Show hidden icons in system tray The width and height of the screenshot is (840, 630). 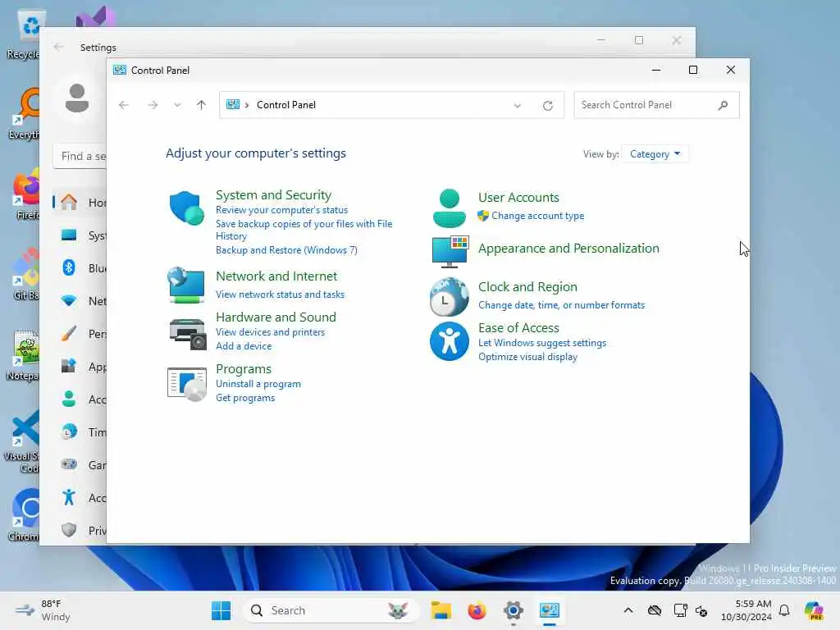(628, 610)
